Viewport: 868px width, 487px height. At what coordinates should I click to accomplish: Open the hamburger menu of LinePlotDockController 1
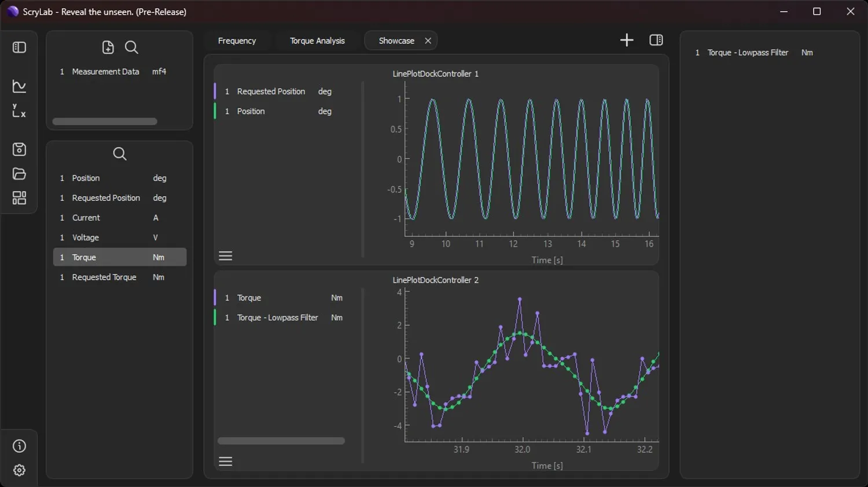point(226,256)
